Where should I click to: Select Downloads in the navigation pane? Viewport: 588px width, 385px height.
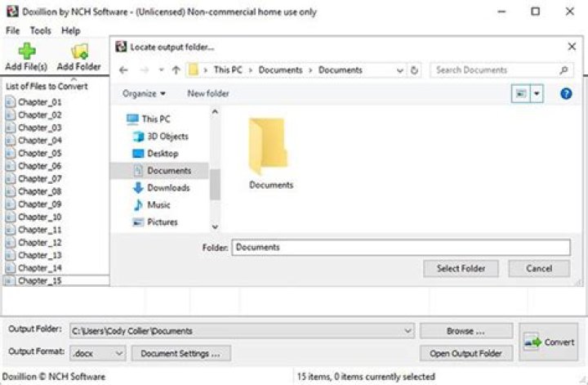168,188
